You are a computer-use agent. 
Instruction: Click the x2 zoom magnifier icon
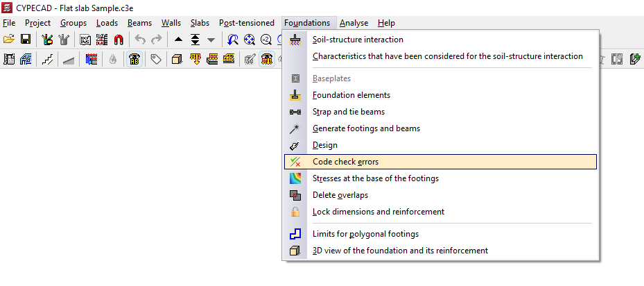click(266, 40)
